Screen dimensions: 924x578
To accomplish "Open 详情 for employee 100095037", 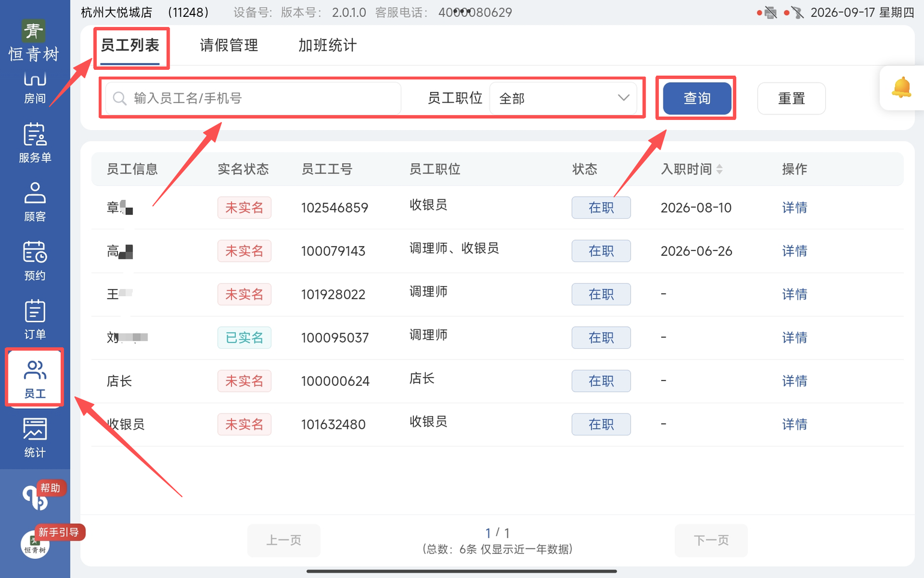I will pyautogui.click(x=794, y=338).
